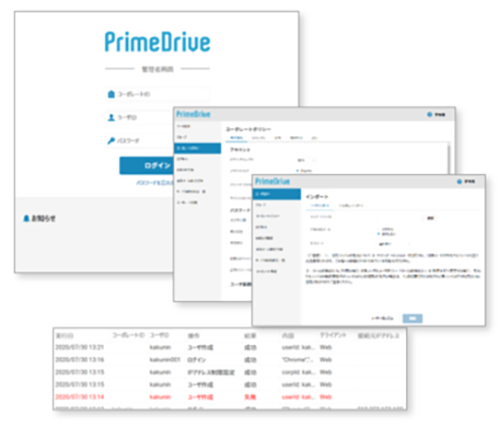Select the highlighted top sidebar item in the インポート window
Screen dimensions: 500x425
coord(277,194)
